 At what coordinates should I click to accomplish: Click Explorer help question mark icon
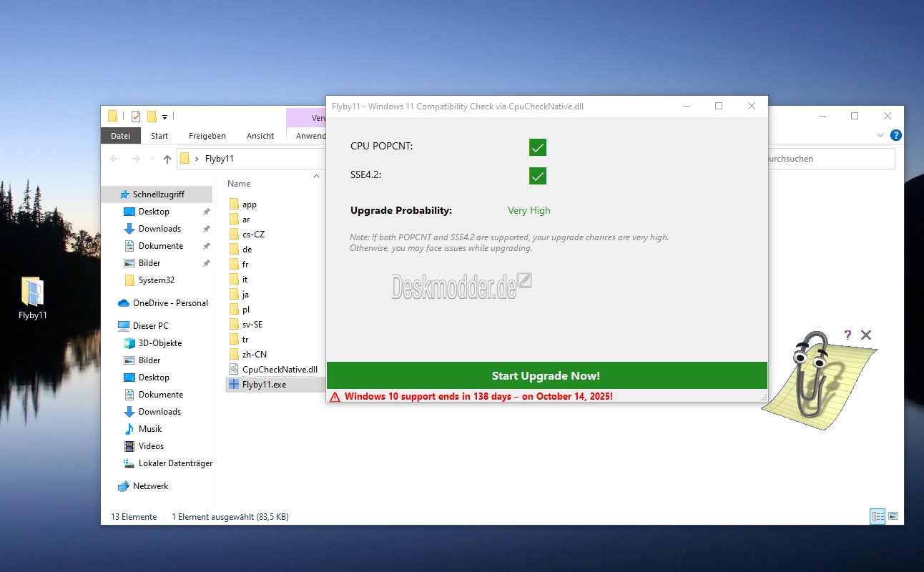(896, 135)
